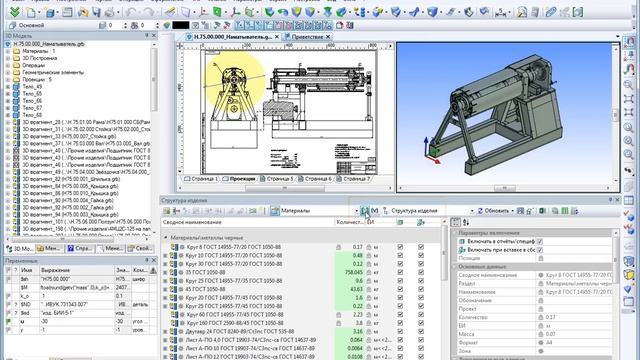The width and height of the screenshot is (640, 360).
Task: Click the dimension tool icon in the top toolbar
Action: 501,13
